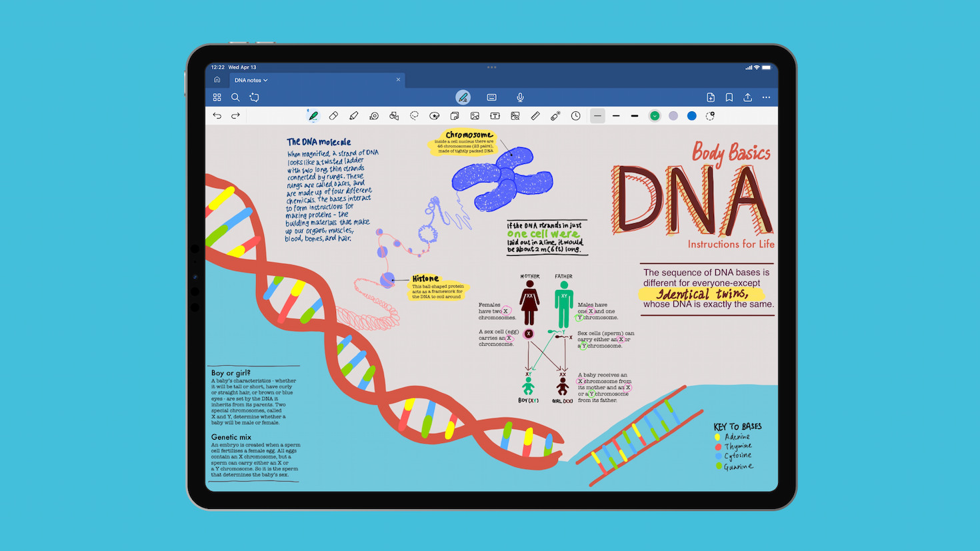Open the recordings clock menu

click(x=576, y=115)
